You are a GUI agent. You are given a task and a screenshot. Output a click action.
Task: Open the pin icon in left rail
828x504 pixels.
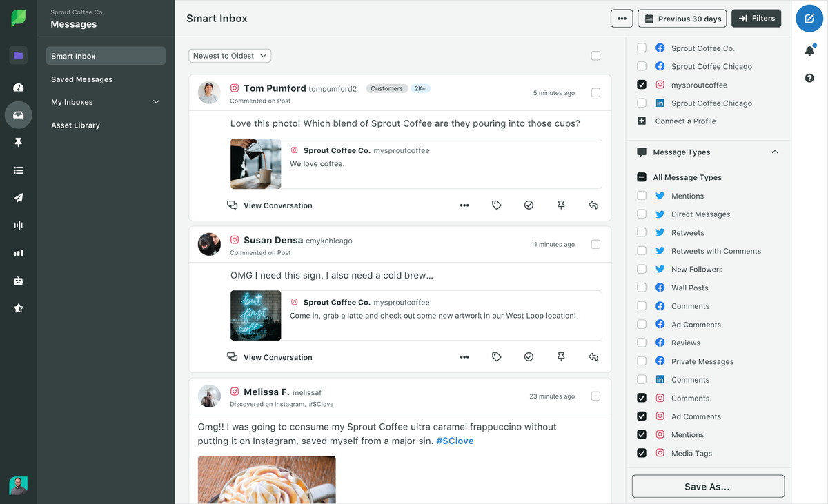click(x=19, y=143)
